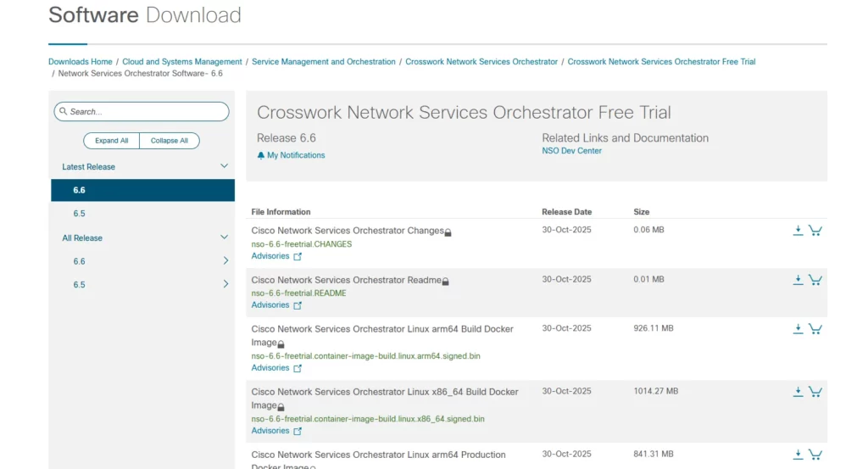This screenshot has height=469, width=868.
Task: Click the File Information column header
Action: (x=281, y=211)
